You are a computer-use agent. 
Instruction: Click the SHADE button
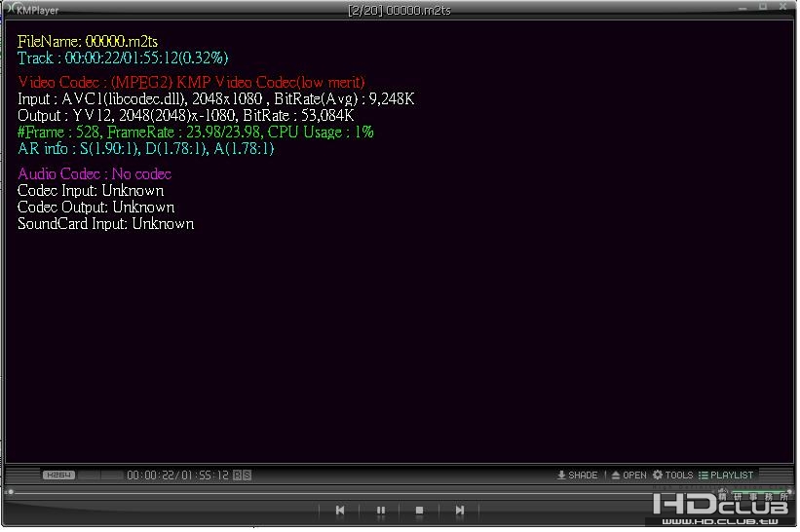pyautogui.click(x=578, y=476)
